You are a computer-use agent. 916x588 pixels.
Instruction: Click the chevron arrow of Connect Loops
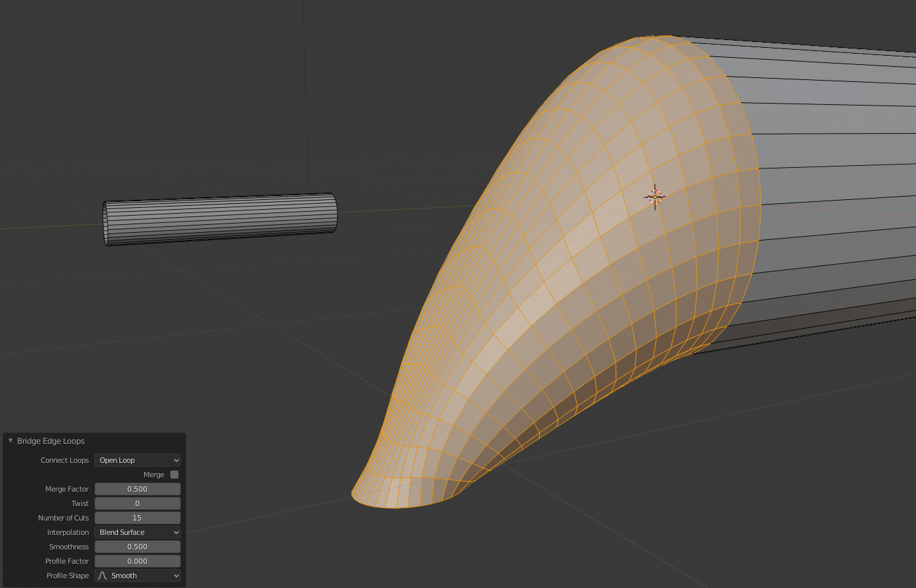(176, 460)
